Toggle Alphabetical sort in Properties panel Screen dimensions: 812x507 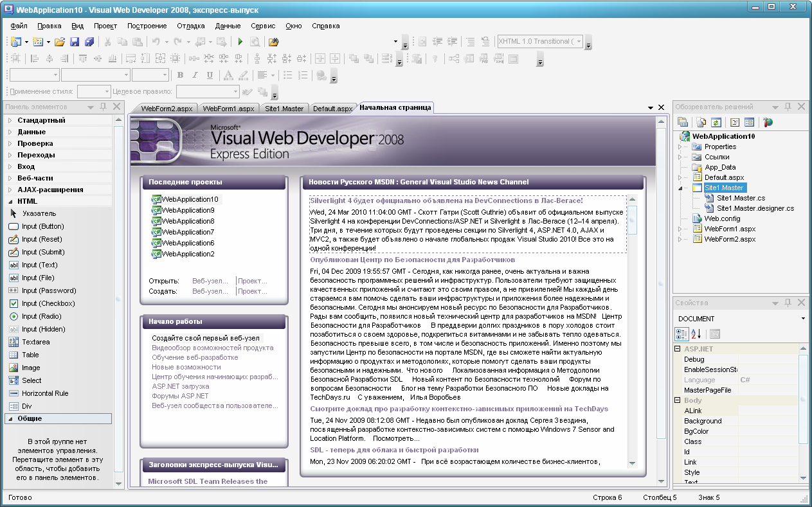coord(696,334)
